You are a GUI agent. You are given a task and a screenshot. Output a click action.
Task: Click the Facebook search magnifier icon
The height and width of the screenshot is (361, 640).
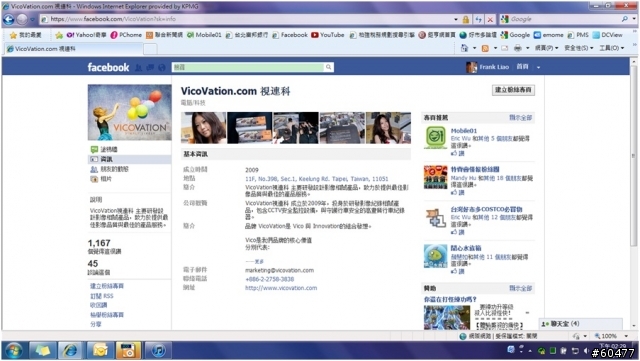[x=328, y=67]
